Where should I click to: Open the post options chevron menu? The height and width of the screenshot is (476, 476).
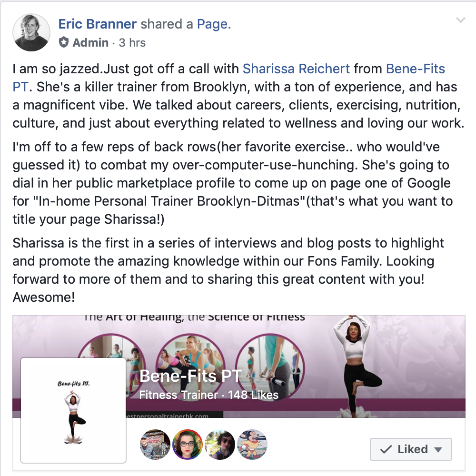460,20
